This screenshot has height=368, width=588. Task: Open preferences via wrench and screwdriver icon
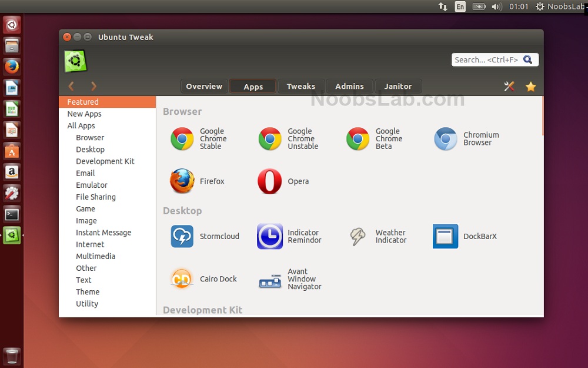coord(509,87)
